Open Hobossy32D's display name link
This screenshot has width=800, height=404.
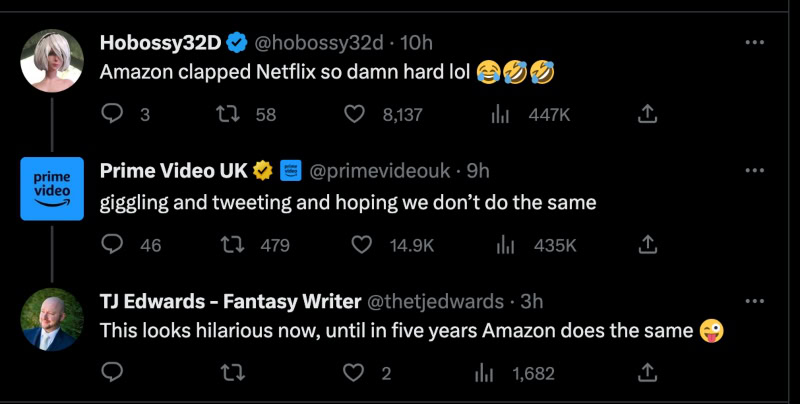[160, 42]
